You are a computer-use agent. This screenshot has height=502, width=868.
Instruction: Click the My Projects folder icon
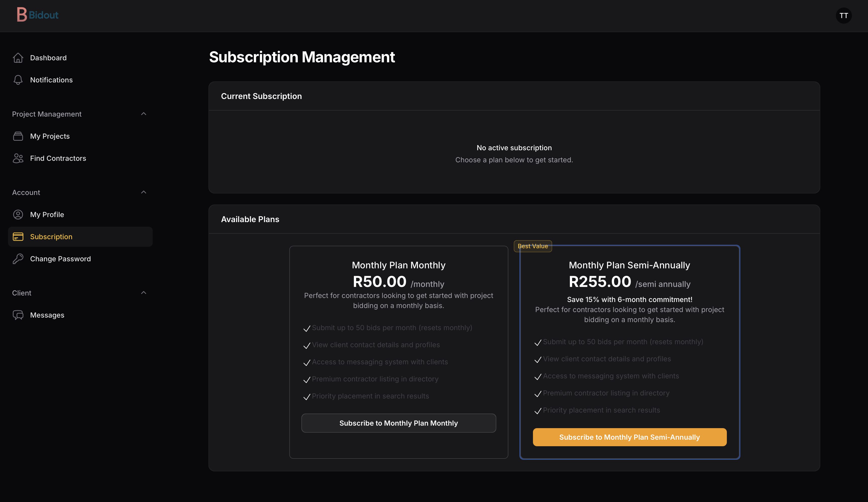tap(18, 136)
